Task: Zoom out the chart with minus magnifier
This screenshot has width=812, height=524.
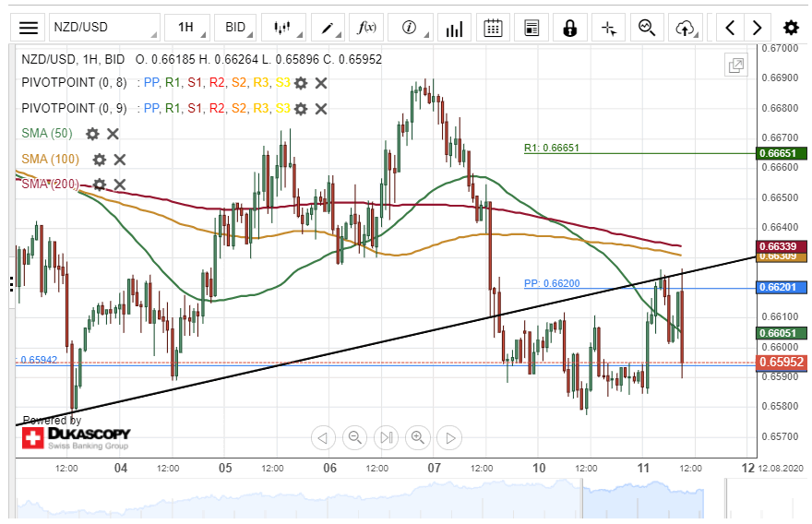Action: pos(354,438)
